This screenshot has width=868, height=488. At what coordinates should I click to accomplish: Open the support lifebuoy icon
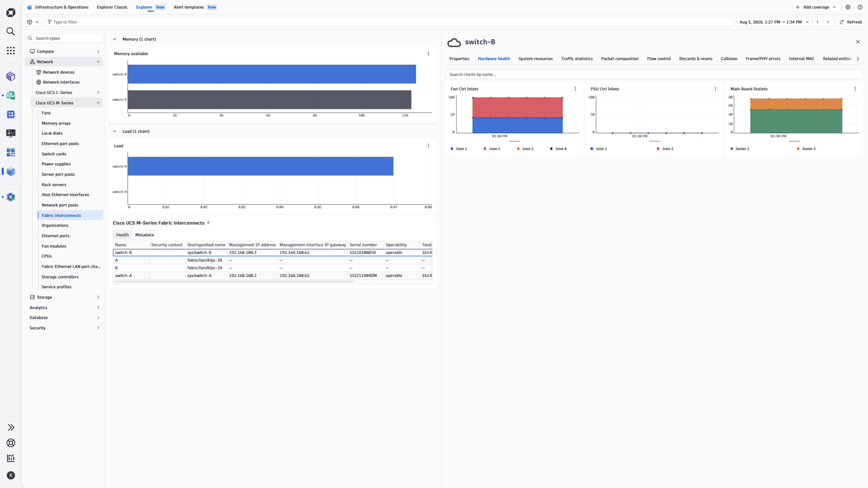pyautogui.click(x=11, y=443)
